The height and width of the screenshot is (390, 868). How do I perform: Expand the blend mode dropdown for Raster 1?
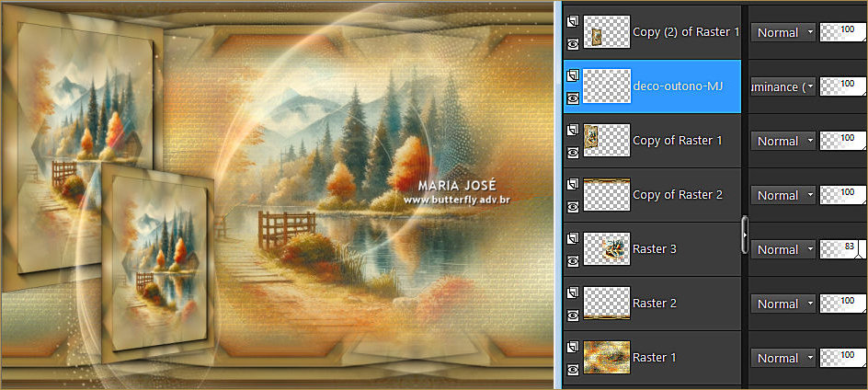point(783,358)
